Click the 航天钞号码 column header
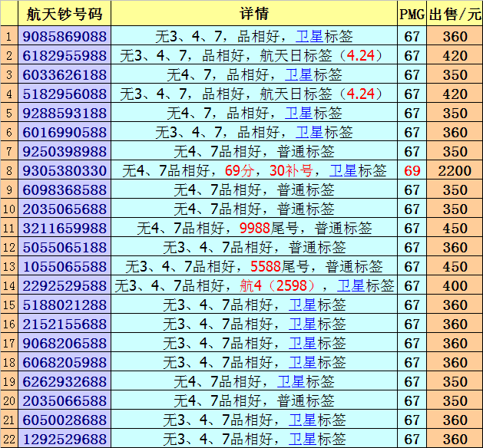Screen dimensions: 483x448 (x=65, y=13)
